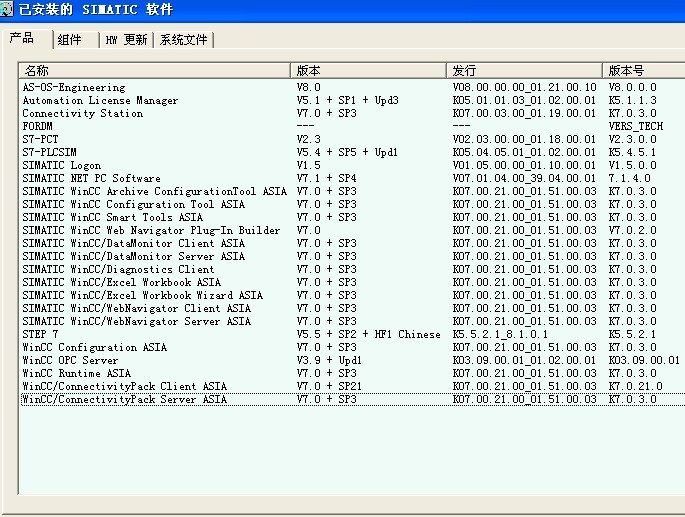Select the WinCC OPC Server row

(x=70, y=361)
